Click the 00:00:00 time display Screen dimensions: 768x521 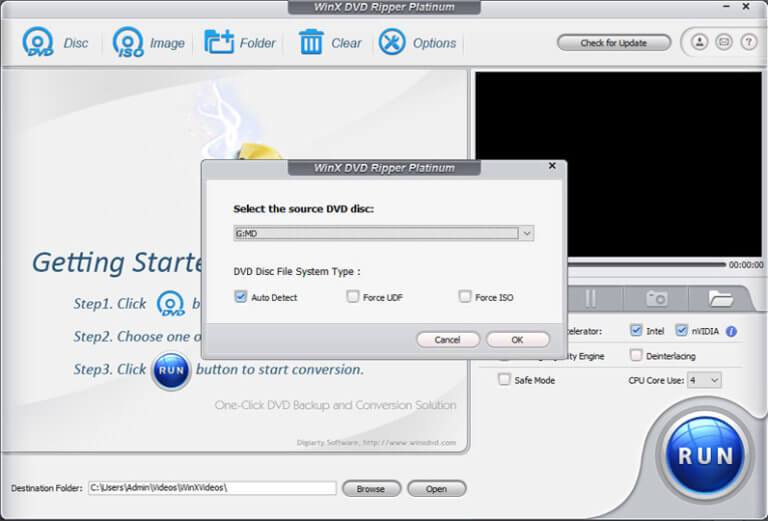pos(746,265)
